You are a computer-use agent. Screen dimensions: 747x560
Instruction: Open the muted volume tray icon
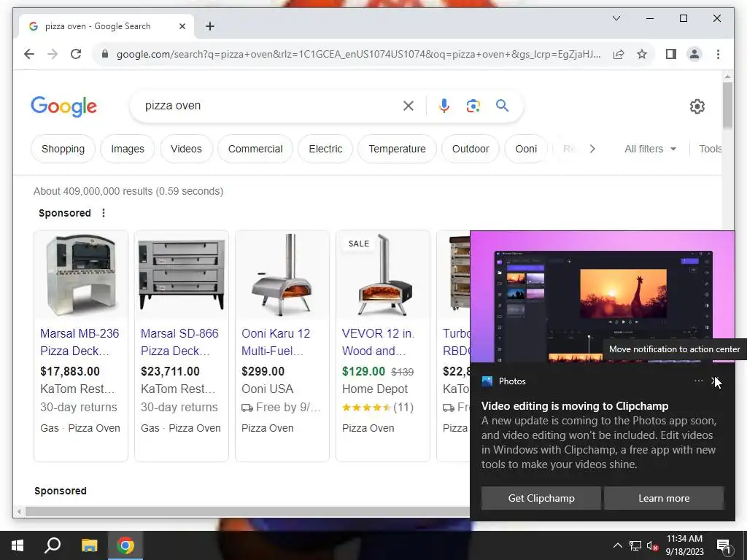point(652,545)
